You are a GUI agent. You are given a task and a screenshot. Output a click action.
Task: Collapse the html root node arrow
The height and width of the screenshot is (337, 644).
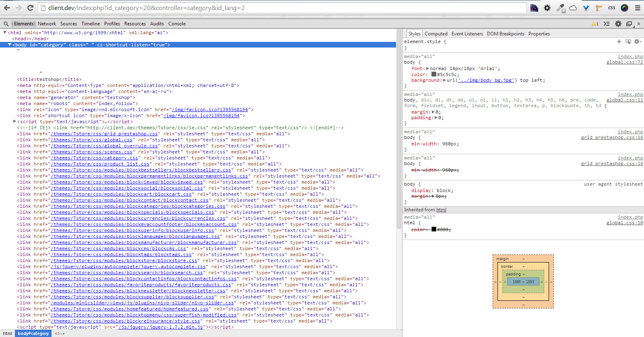tap(5, 33)
